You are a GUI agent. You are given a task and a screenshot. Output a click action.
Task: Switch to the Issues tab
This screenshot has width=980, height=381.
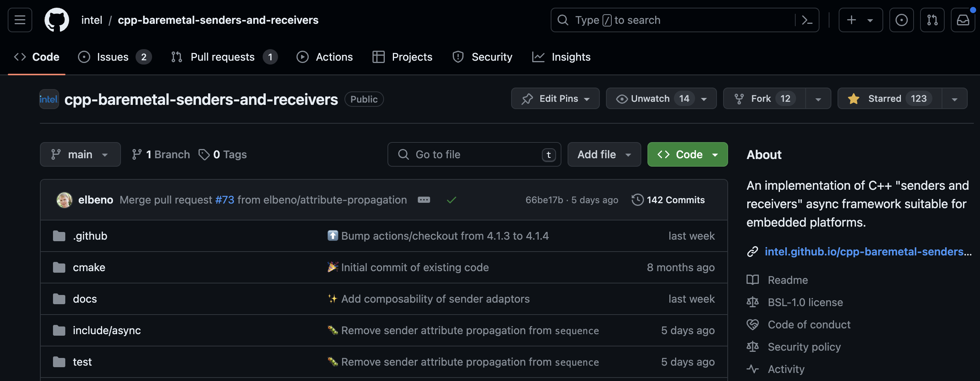coord(115,57)
